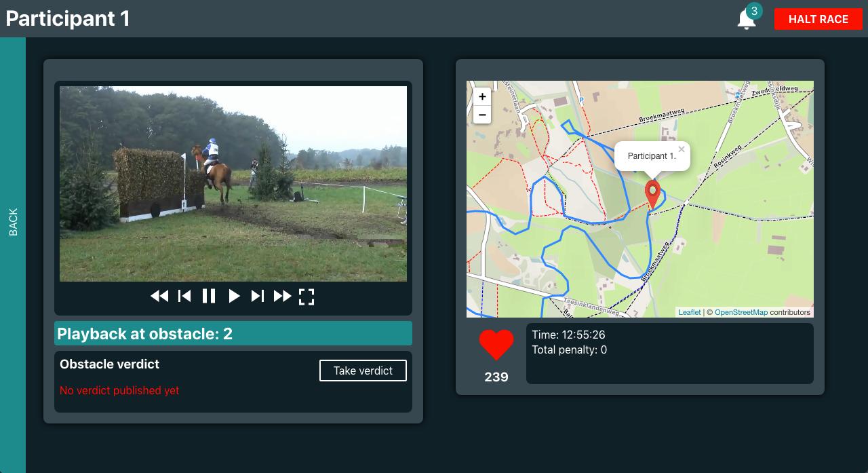Open notifications bell with 3 alerts
868x473 pixels.
747,19
